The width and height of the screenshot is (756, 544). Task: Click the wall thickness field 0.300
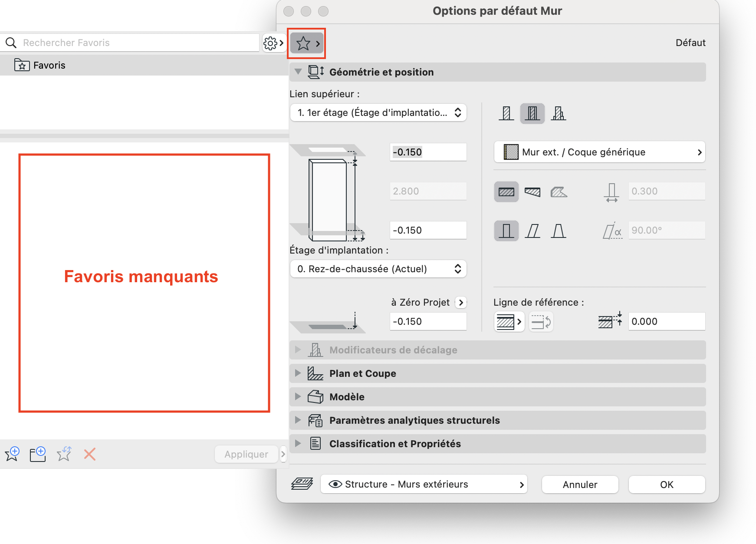pyautogui.click(x=667, y=191)
